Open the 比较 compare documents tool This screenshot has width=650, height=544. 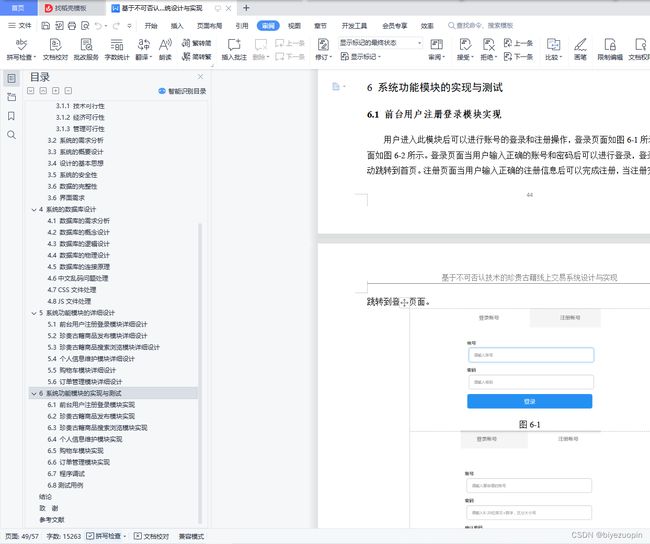tap(553, 49)
